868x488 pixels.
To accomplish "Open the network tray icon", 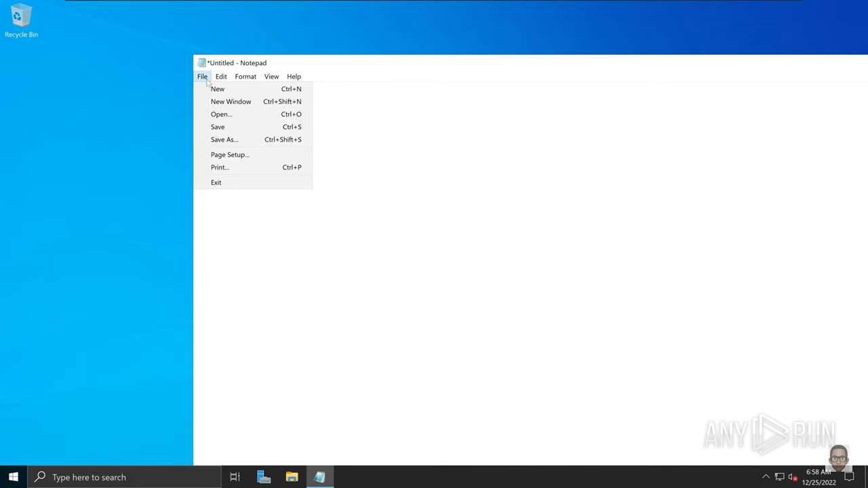I will point(779,477).
